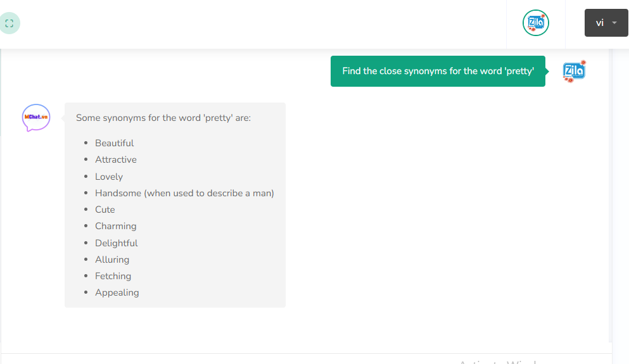The width and height of the screenshot is (629, 364).
Task: Select the 'Alluring' synonym
Action: (x=112, y=260)
